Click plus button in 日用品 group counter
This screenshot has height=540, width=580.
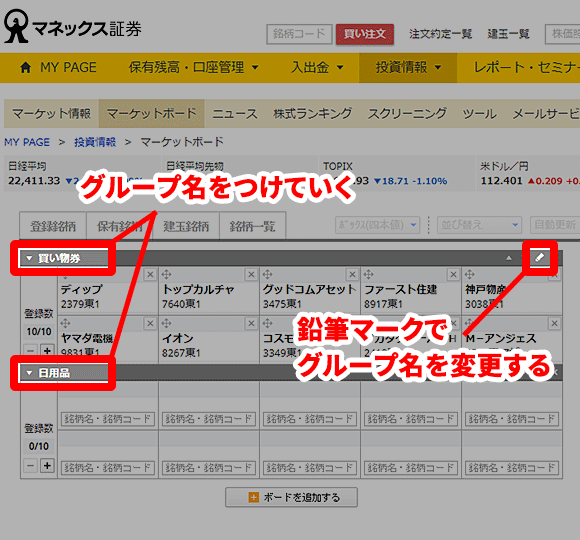coord(47,465)
